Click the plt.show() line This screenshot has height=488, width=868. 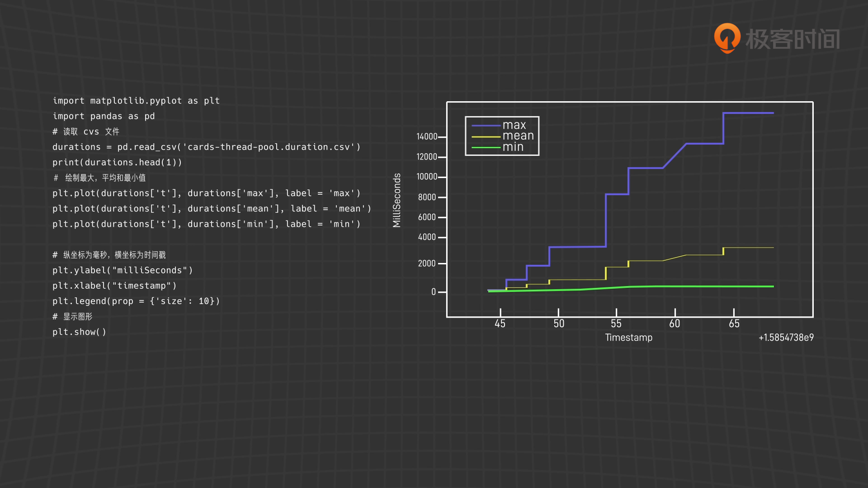click(79, 332)
